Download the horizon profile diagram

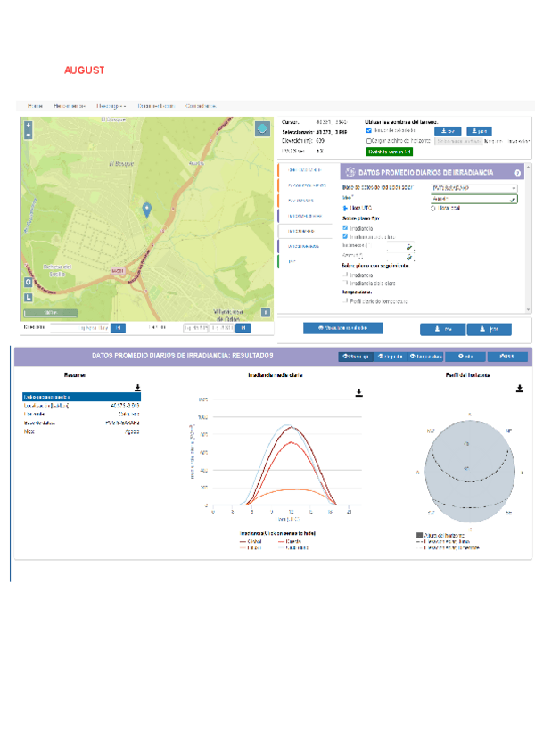tap(519, 388)
